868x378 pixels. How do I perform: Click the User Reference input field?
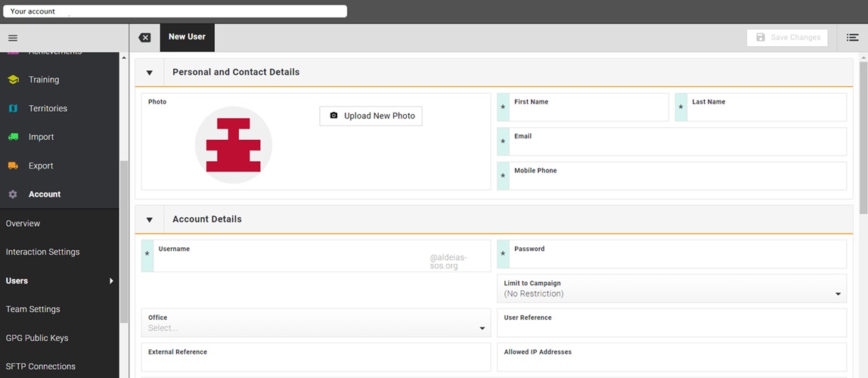coord(671,323)
